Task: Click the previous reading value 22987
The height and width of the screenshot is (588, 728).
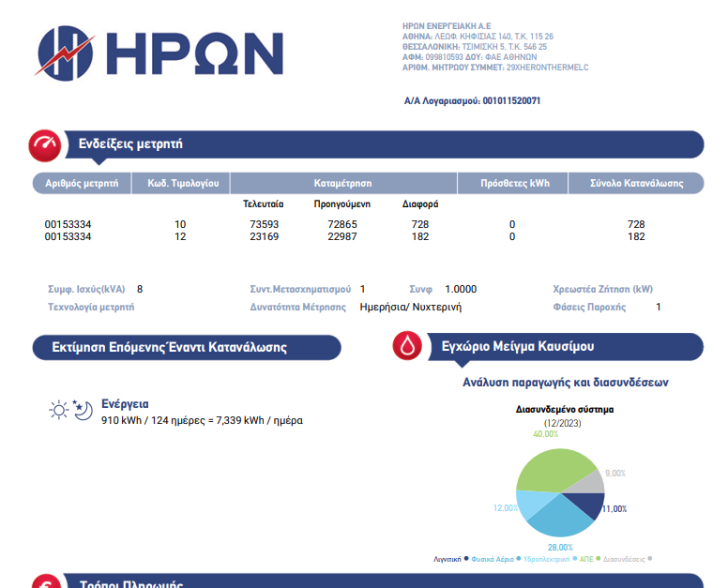Action: pyautogui.click(x=342, y=236)
